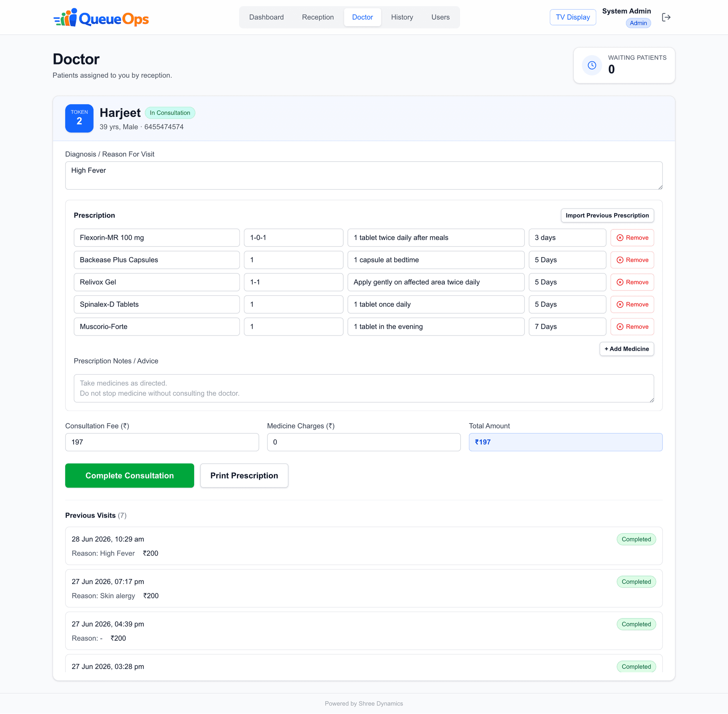This screenshot has height=714, width=728.
Task: Click Complete Consultation
Action: click(130, 475)
